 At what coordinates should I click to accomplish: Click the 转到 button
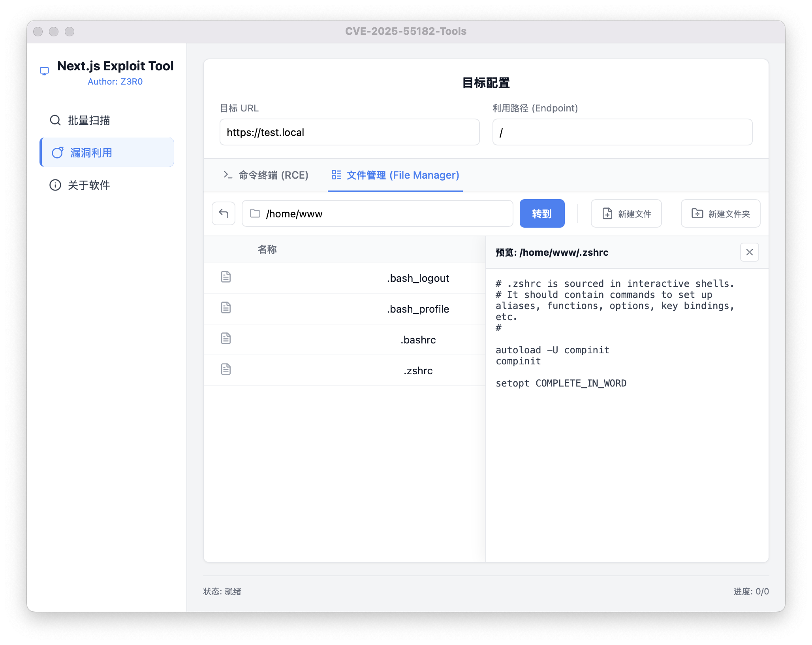pos(542,213)
